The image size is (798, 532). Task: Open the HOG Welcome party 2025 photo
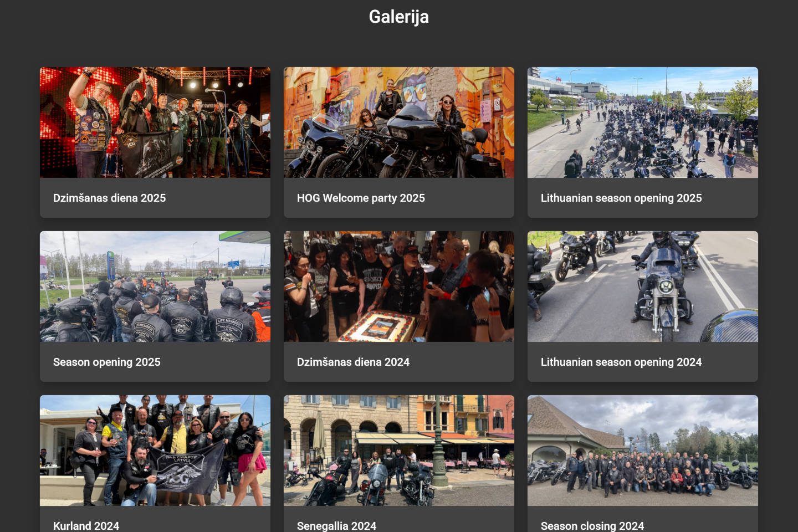pos(399,122)
